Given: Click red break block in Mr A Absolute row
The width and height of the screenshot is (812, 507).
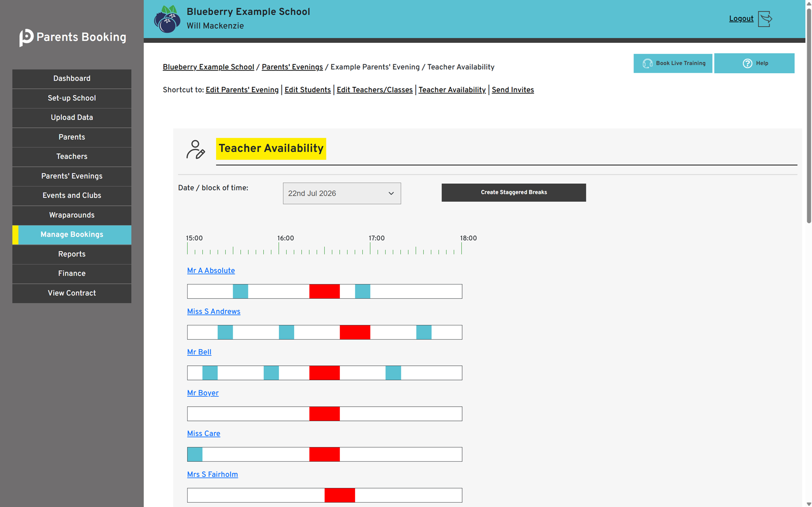Looking at the screenshot, I should click(325, 292).
